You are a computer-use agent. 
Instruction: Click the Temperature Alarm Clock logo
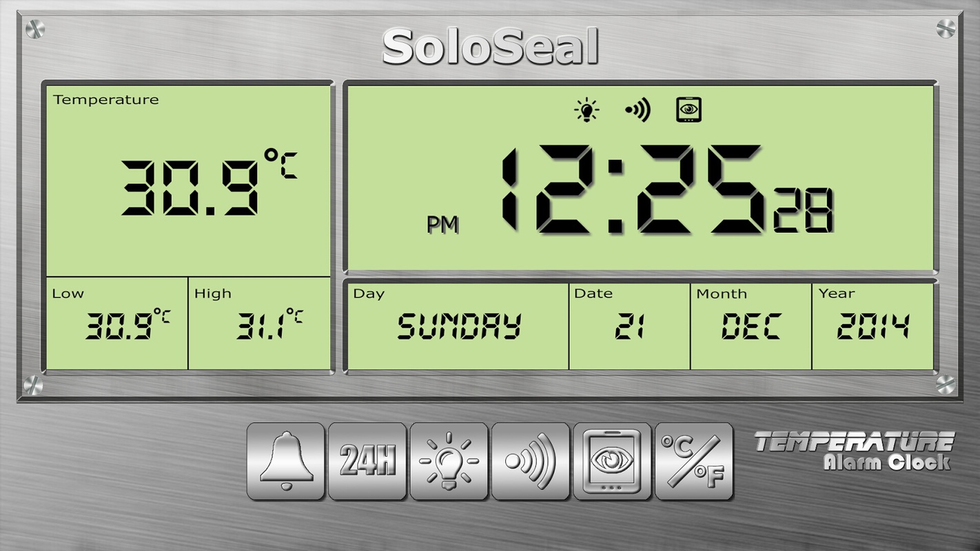point(855,451)
